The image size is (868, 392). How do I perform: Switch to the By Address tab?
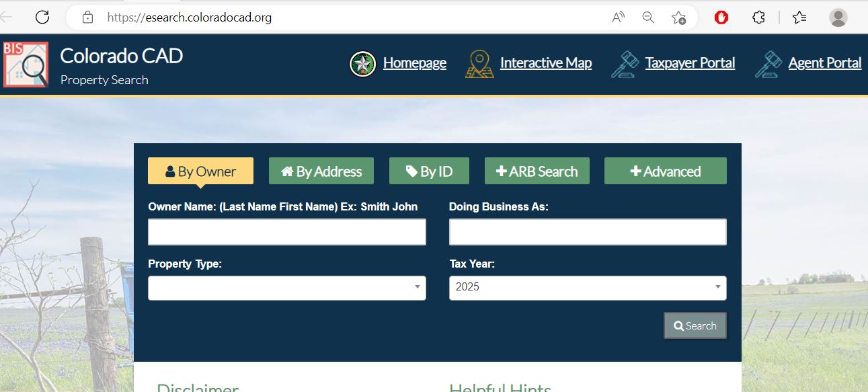click(x=322, y=171)
